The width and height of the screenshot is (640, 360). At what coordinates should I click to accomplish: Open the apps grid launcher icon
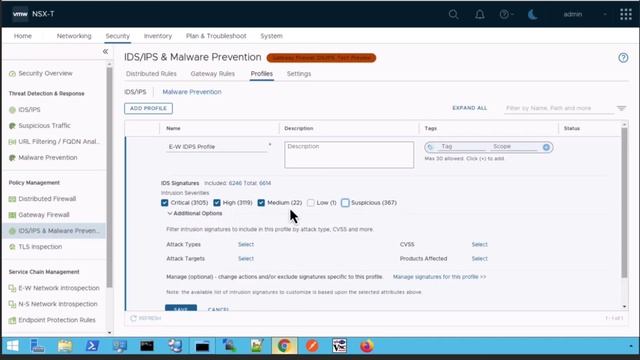tap(626, 14)
